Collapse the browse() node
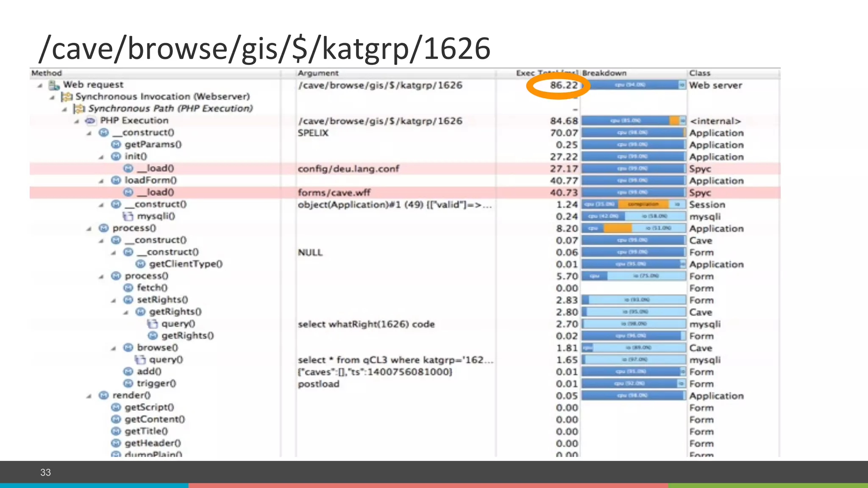868x488 pixels. 114,348
